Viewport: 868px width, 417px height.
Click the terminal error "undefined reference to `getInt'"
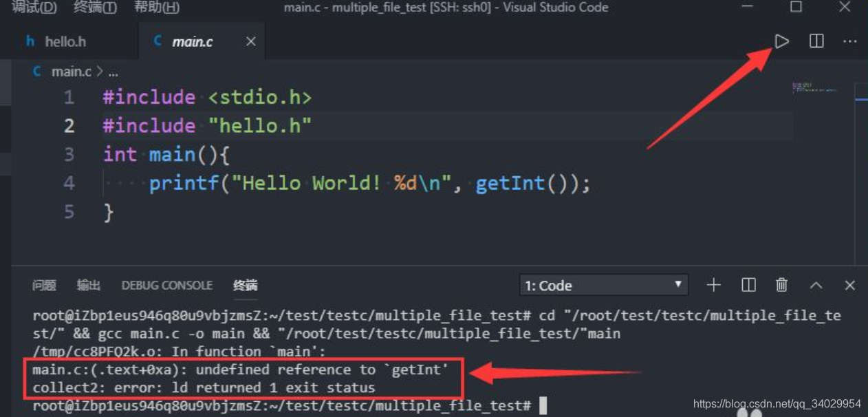pyautogui.click(x=322, y=370)
